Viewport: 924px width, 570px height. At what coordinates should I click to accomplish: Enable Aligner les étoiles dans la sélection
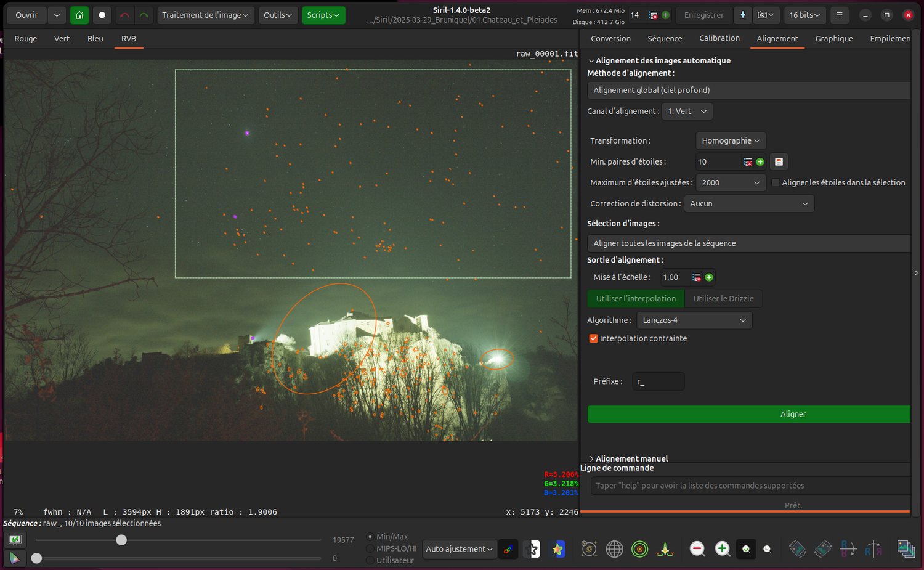tap(776, 182)
